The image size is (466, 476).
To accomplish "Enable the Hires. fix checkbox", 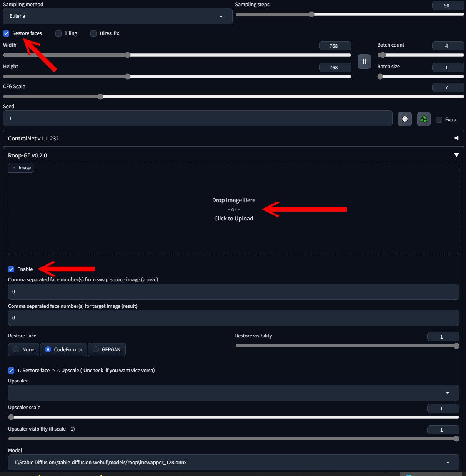I will (x=93, y=33).
